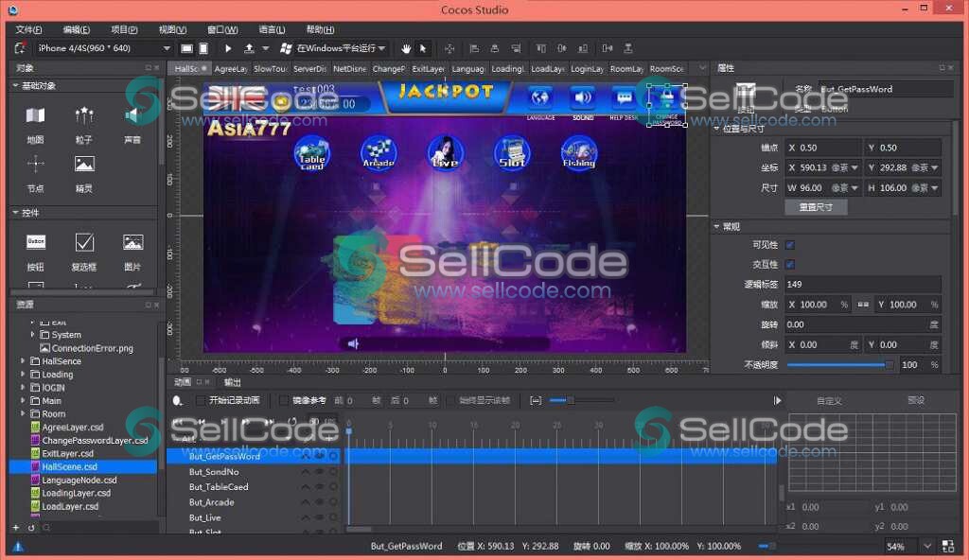Image resolution: width=969 pixels, height=560 pixels.
Task: Adjust the opacity (不透明度) slider
Action: (x=838, y=364)
